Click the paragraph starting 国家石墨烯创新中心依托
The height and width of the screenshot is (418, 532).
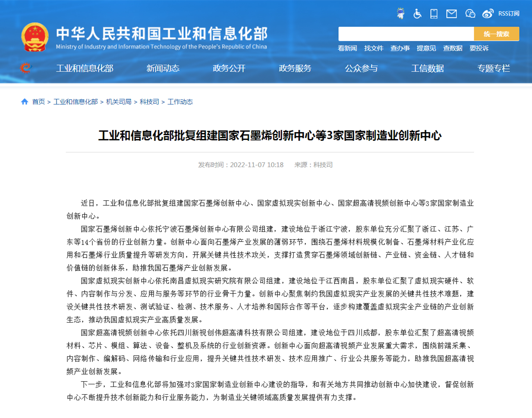pyautogui.click(x=270, y=248)
